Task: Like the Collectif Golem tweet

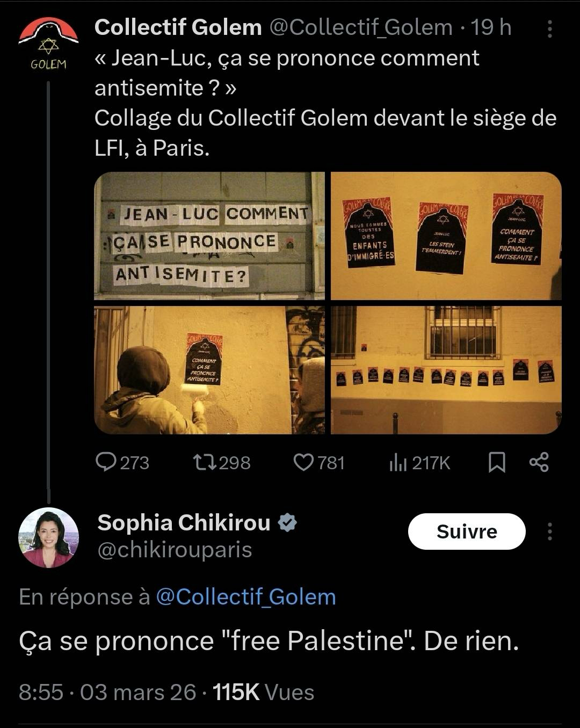Action: pyautogui.click(x=303, y=462)
